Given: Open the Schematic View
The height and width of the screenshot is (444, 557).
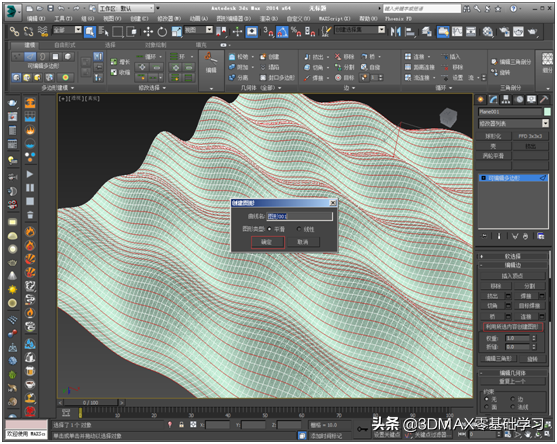Looking at the screenshot, I should tap(471, 32).
